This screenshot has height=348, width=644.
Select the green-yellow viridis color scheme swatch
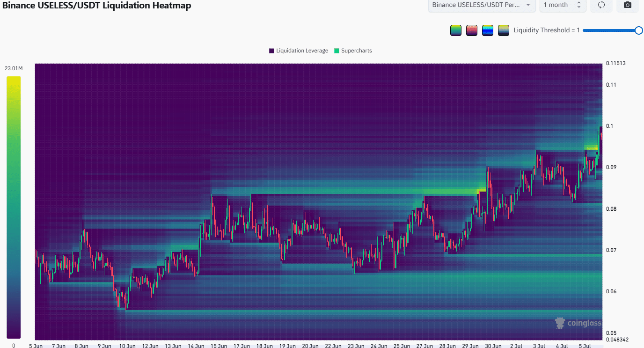tap(456, 30)
